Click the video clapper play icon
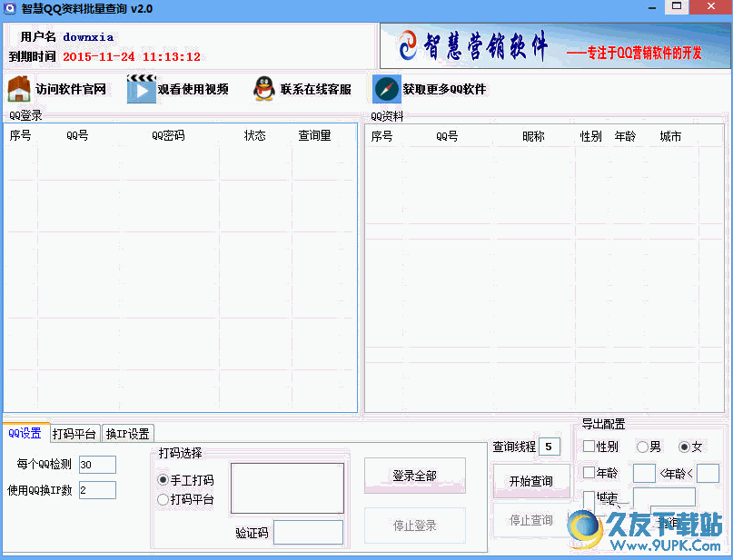 pos(141,89)
